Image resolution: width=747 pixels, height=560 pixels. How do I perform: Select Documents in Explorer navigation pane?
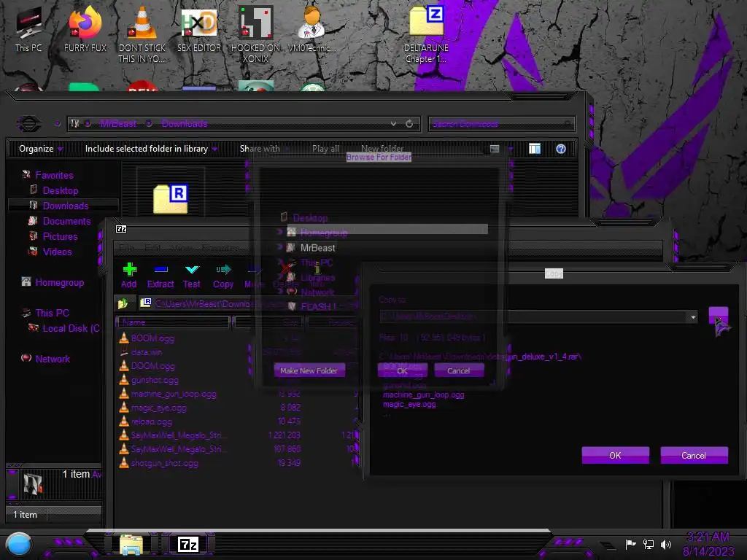coord(66,221)
